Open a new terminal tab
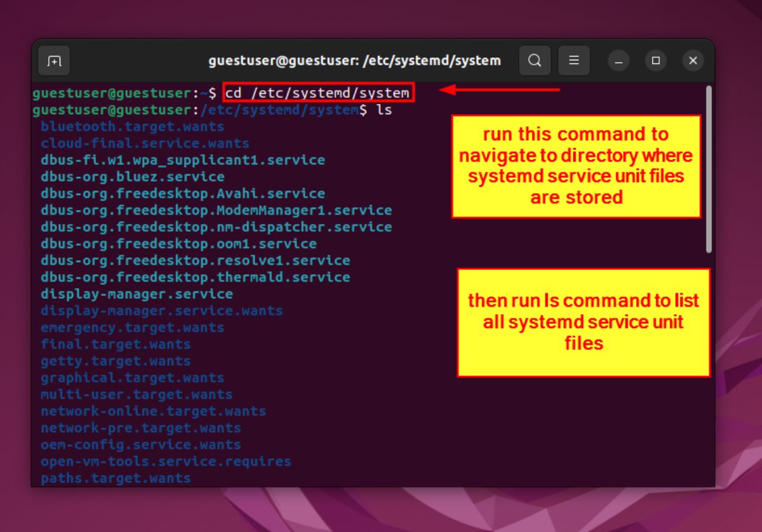762x532 pixels. coord(54,60)
